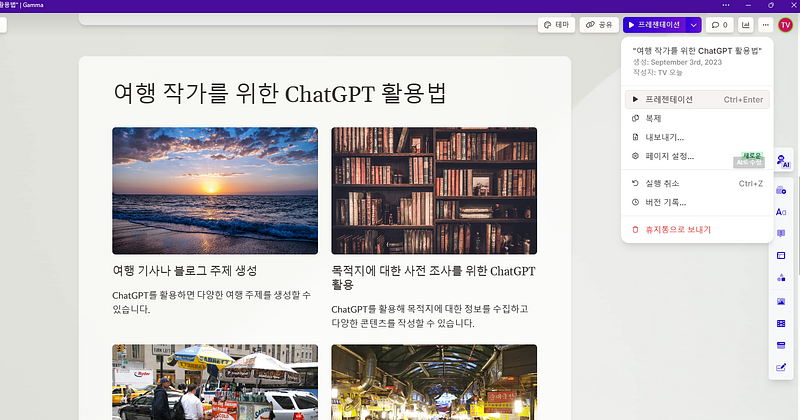Screen dimensions: 800x420
Task: Click the 작성자: TV 오늘 text
Action: pos(658,72)
